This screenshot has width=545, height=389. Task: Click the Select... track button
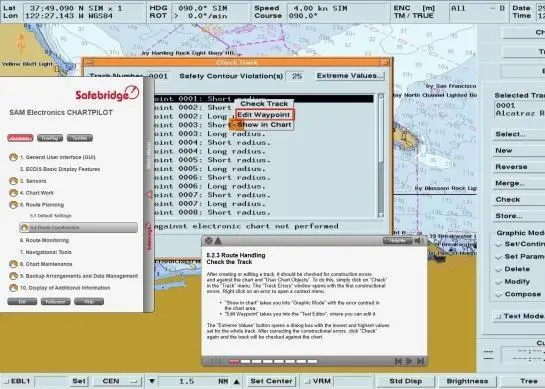tap(519, 134)
